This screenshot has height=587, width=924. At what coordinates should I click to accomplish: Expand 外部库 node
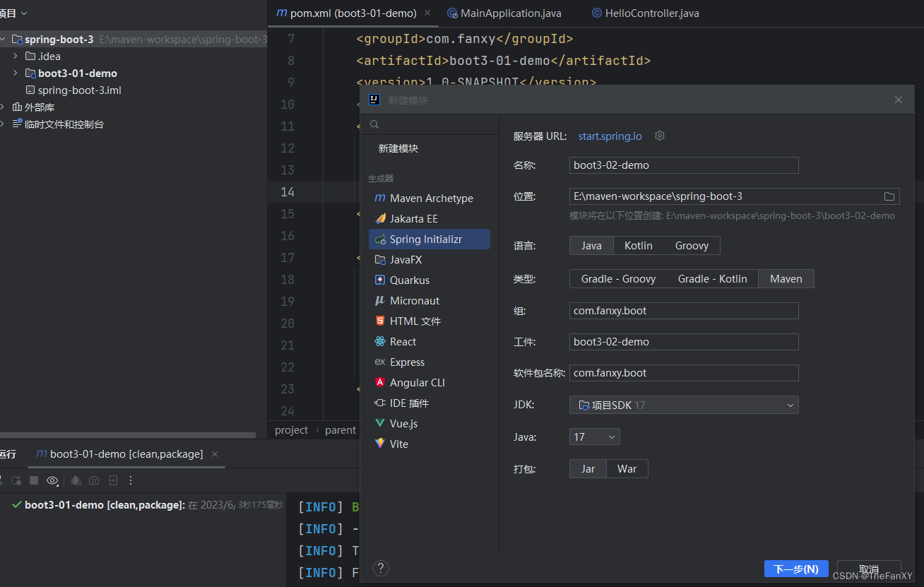pos(3,107)
